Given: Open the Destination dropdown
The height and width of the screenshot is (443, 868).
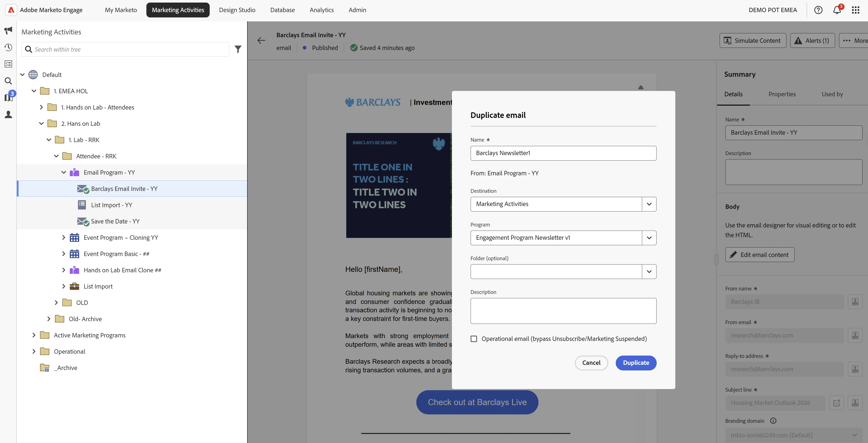Looking at the screenshot, I should [x=649, y=204].
